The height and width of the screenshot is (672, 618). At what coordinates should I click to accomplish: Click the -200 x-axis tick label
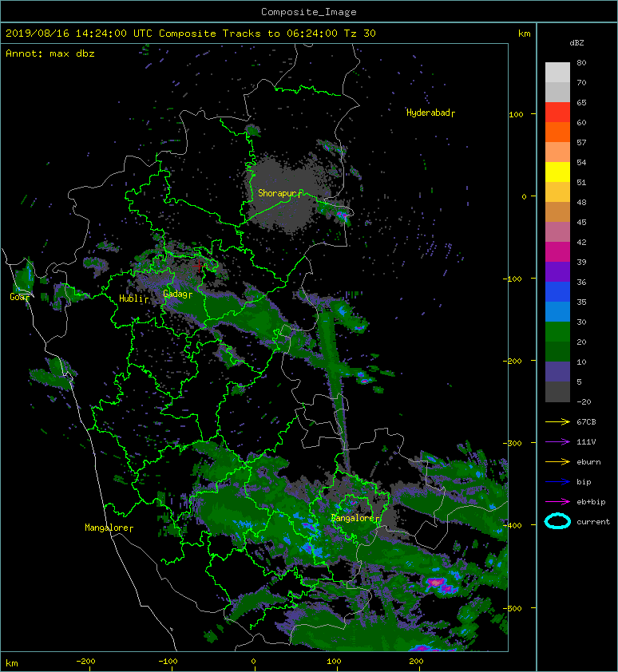[x=85, y=662]
